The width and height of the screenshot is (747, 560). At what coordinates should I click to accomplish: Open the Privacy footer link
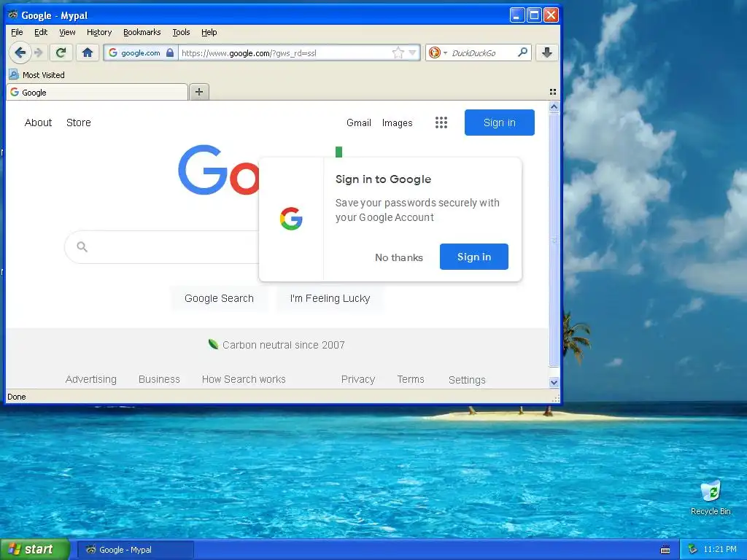(x=358, y=379)
